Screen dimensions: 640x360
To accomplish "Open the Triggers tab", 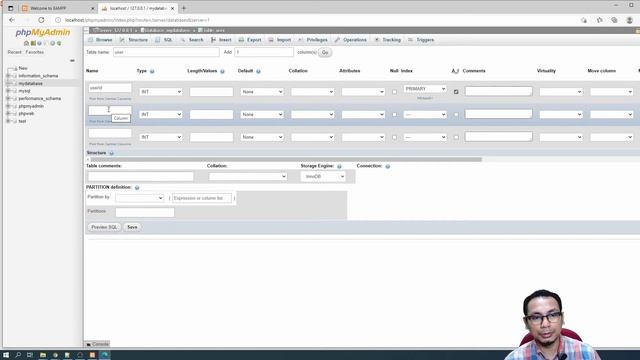I will (x=421, y=40).
